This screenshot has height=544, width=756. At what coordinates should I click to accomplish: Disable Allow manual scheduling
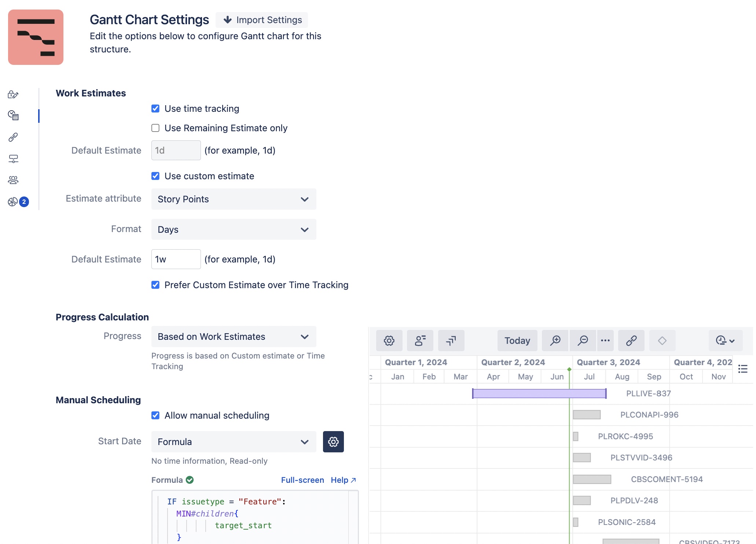[x=155, y=415]
